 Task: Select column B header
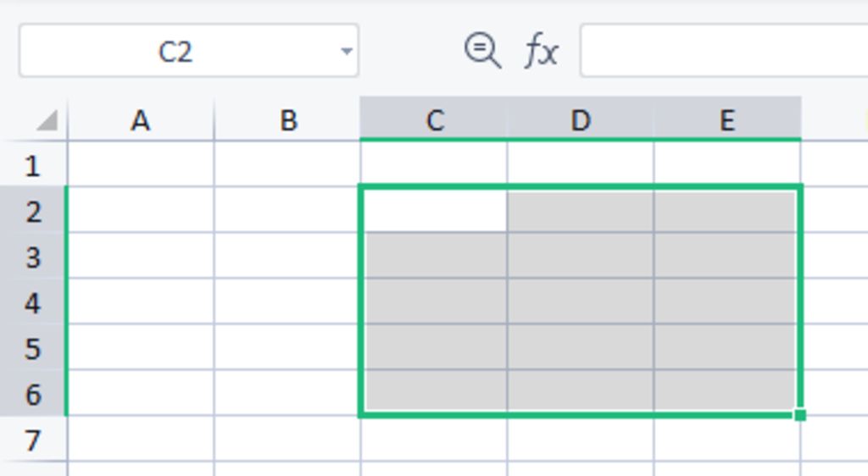pyautogui.click(x=287, y=121)
